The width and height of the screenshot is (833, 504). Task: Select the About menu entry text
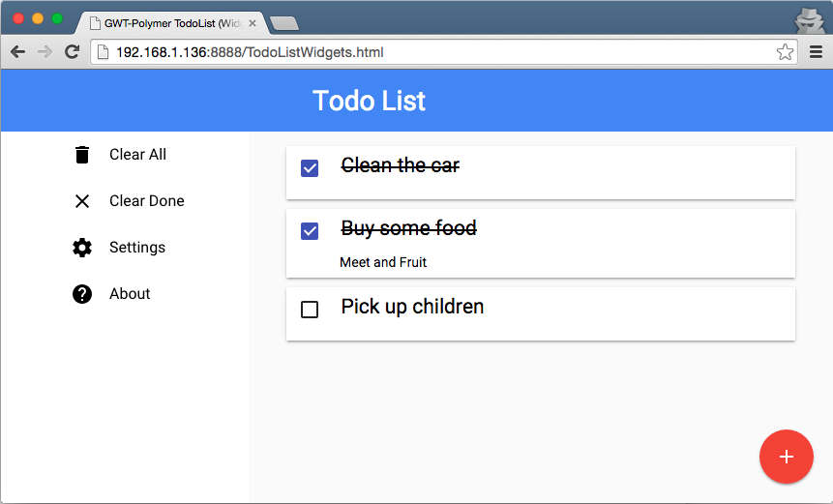[130, 294]
